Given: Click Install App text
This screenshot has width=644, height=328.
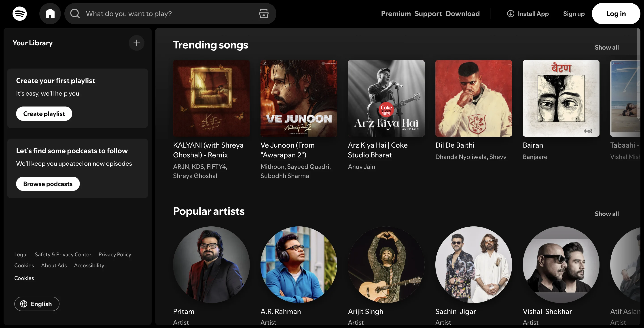Looking at the screenshot, I should click(x=533, y=14).
